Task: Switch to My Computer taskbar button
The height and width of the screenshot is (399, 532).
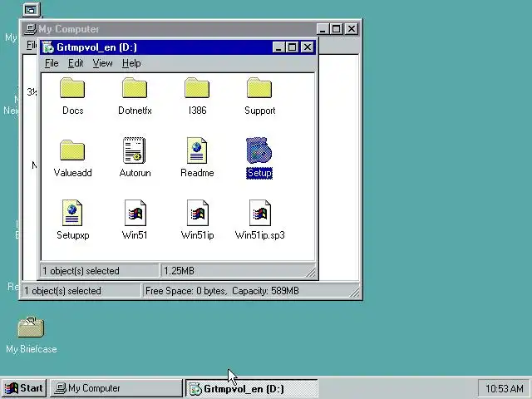Action: 116,388
